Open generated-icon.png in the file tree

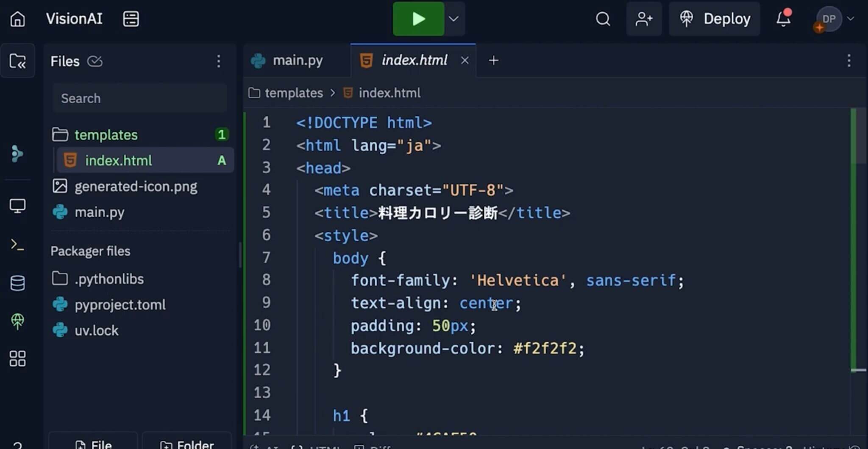pyautogui.click(x=136, y=187)
